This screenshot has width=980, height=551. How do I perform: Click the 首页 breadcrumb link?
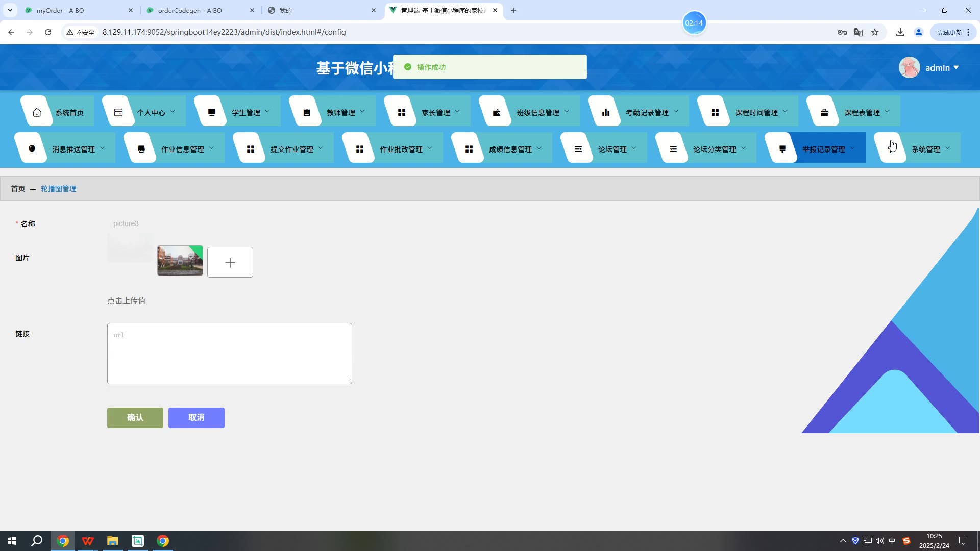coord(18,189)
